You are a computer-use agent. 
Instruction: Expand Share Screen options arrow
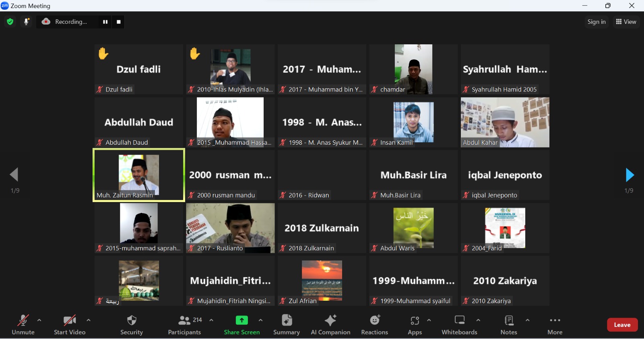[x=260, y=320]
